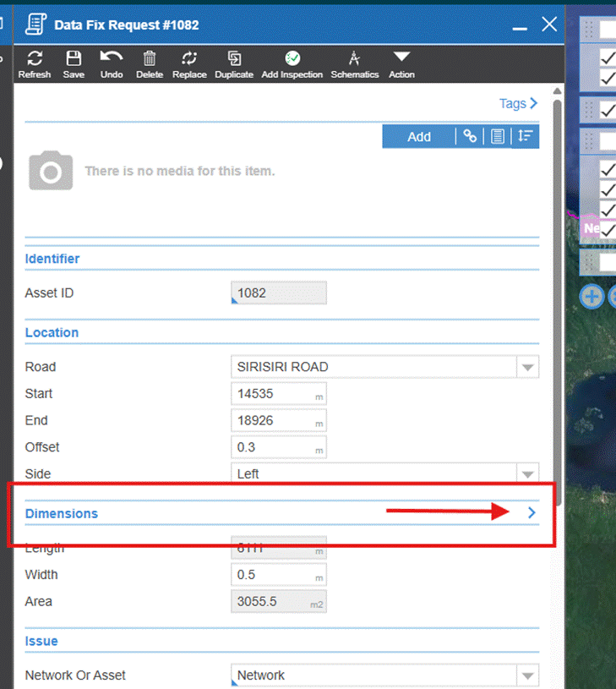Screen dimensions: 616x689
Task: Click the Start field with 14535
Action: 279,394
